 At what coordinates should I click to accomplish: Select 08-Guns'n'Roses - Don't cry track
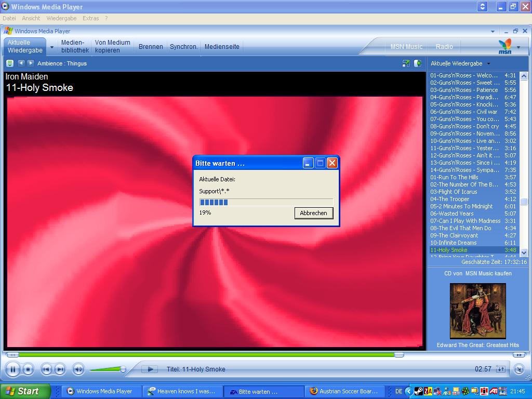pos(473,126)
